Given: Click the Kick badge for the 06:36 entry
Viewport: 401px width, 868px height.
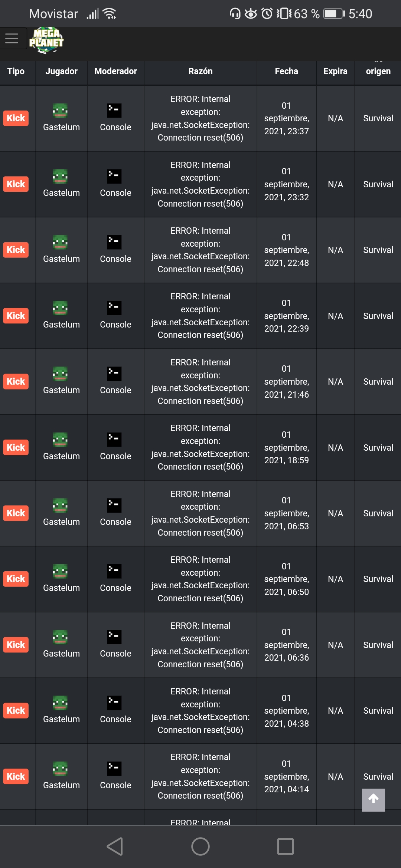Looking at the screenshot, I should [x=16, y=645].
